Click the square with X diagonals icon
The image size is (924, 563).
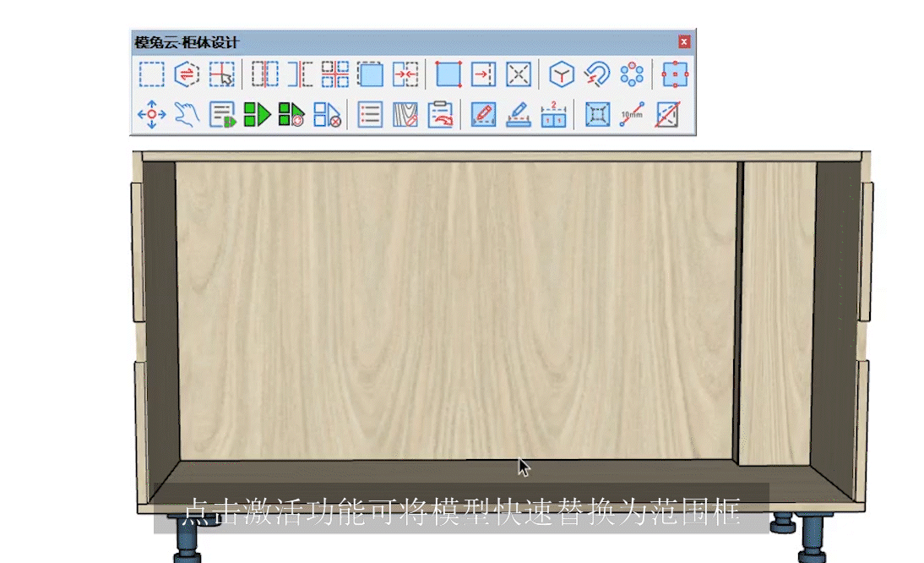tap(518, 75)
